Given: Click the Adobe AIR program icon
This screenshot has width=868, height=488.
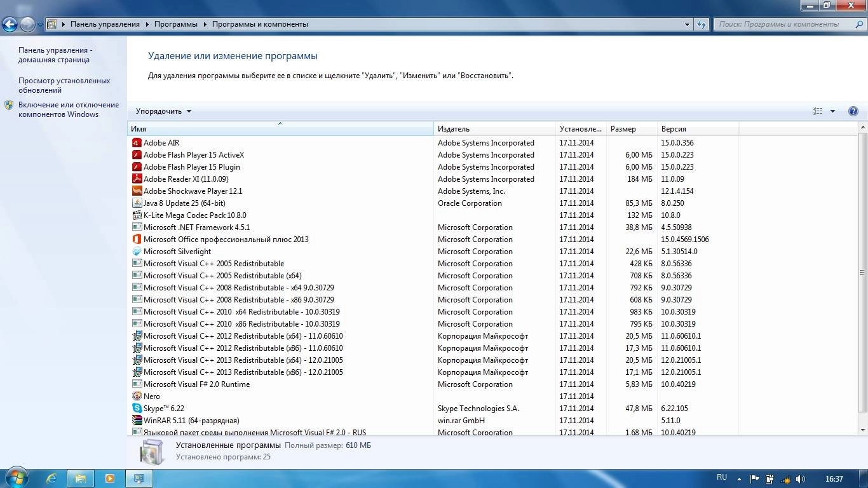Looking at the screenshot, I should point(137,143).
